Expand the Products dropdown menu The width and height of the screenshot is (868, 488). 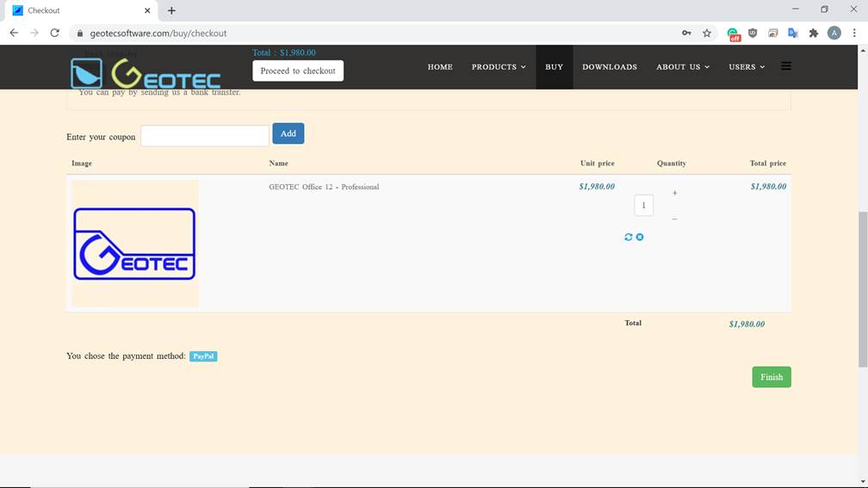pos(499,67)
